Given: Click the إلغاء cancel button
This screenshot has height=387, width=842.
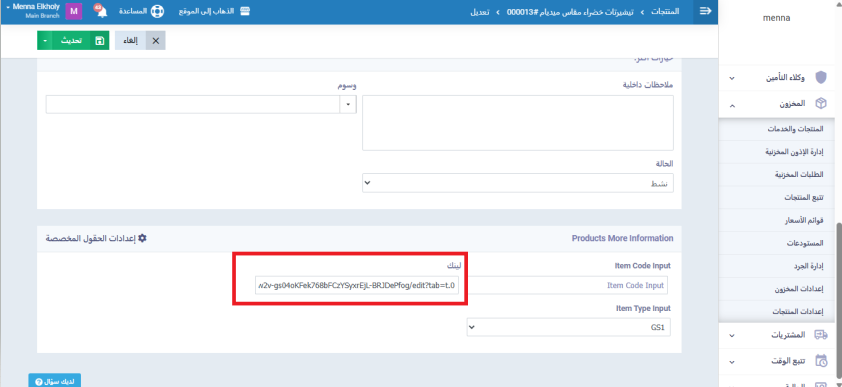Looking at the screenshot, I should (140, 41).
